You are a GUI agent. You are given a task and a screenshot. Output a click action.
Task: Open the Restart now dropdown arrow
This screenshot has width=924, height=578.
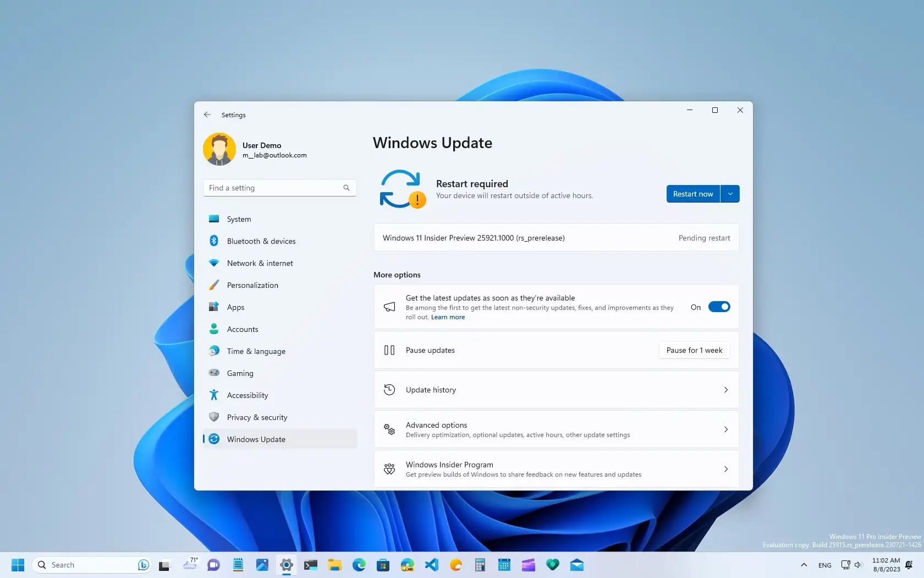(x=730, y=193)
